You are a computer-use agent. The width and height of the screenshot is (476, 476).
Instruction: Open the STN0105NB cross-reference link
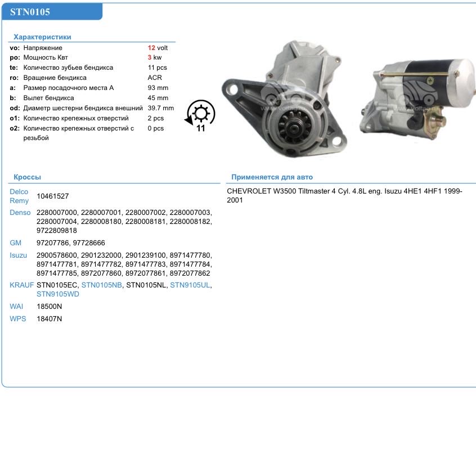point(101,285)
